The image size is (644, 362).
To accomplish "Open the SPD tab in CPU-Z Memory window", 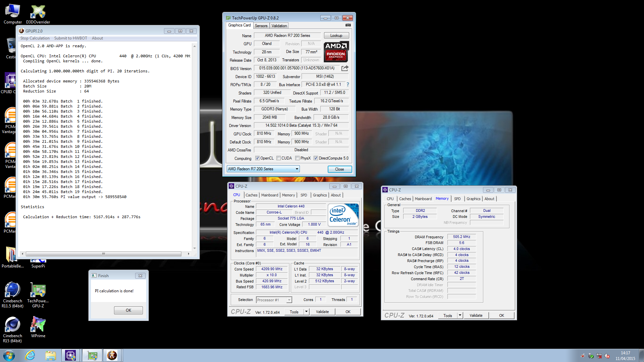I will pos(457,199).
